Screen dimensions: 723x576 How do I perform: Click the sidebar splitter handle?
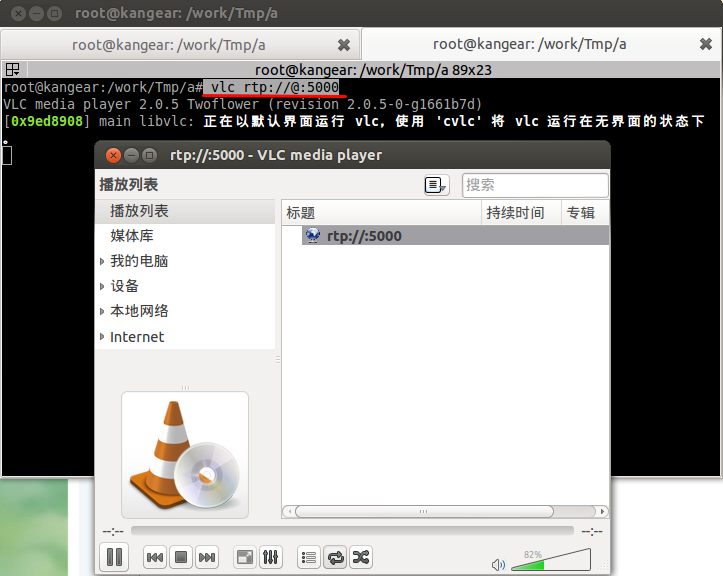click(278, 359)
